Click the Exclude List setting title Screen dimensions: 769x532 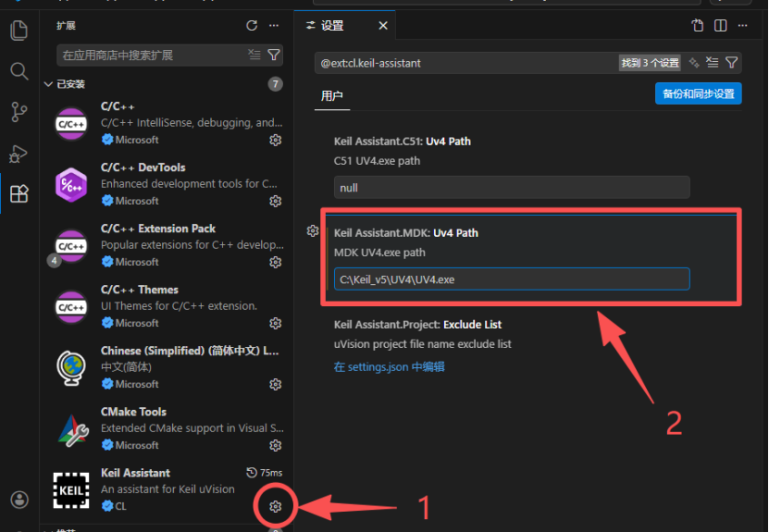pyautogui.click(x=418, y=325)
